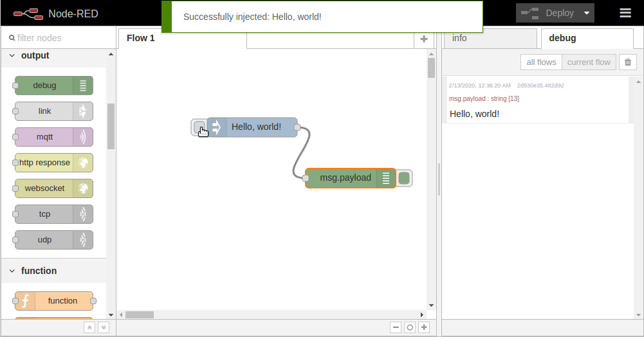This screenshot has width=644, height=337.
Task: Click the msg.payload : string [13] label
Action: pos(484,98)
